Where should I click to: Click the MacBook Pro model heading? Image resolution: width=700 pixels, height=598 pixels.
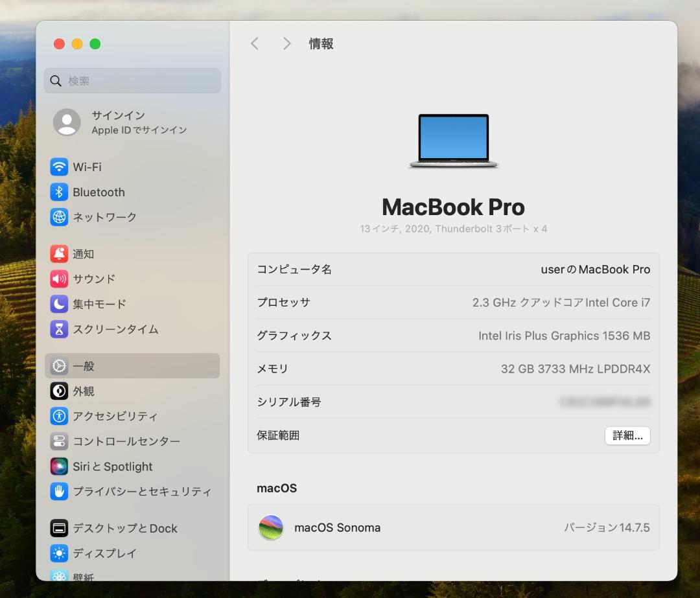pos(453,207)
